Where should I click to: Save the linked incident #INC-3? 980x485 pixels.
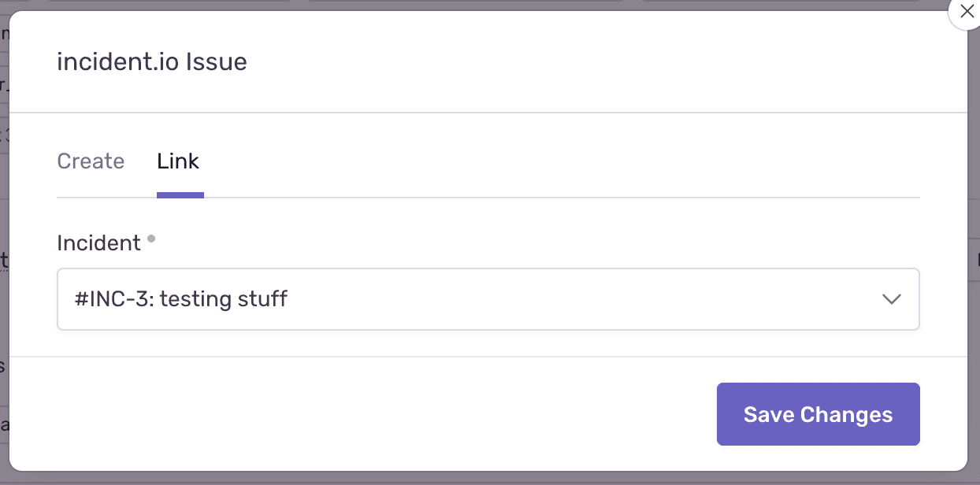[818, 414]
